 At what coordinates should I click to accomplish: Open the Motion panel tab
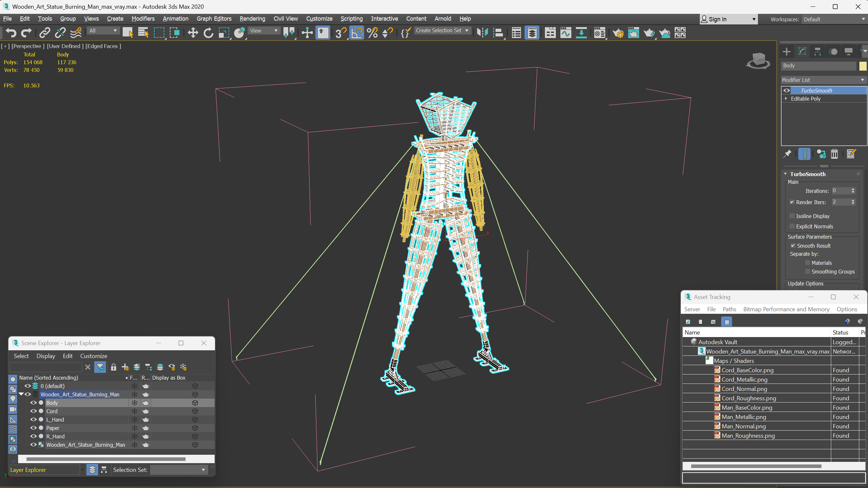pyautogui.click(x=833, y=52)
